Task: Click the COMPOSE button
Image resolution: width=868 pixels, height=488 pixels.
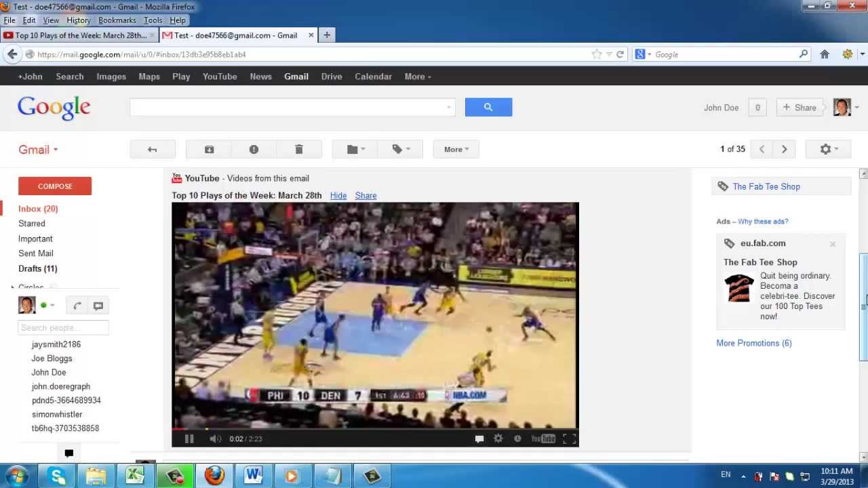Action: (x=55, y=186)
